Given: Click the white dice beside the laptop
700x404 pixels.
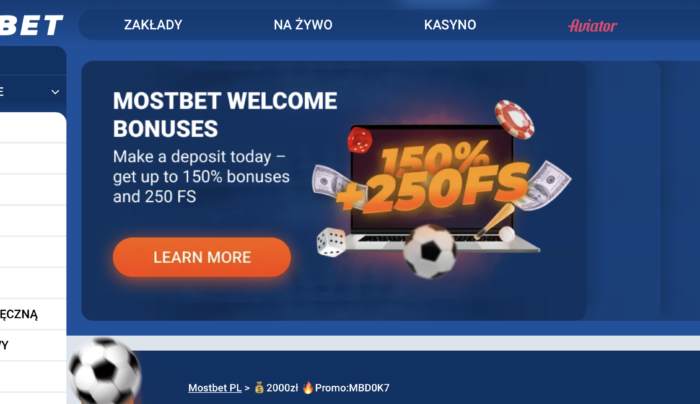Looking at the screenshot, I should [331, 242].
